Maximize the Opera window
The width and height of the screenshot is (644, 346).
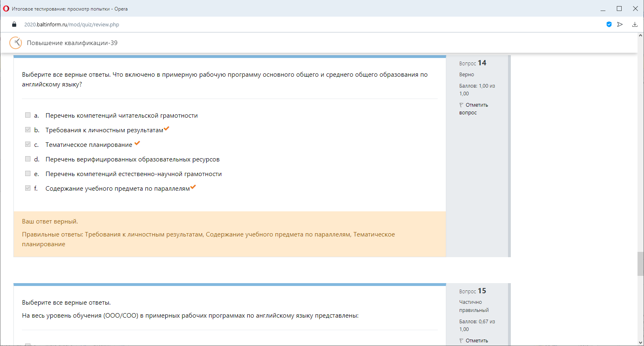pos(619,9)
